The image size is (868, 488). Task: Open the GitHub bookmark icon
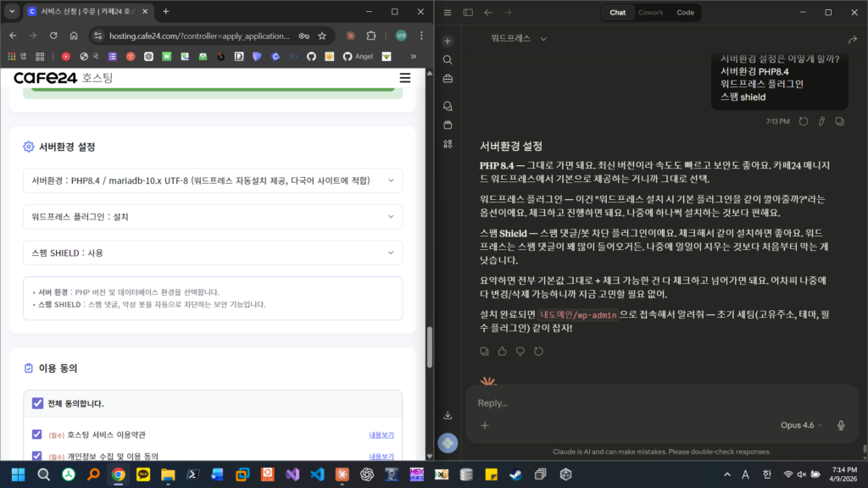point(311,57)
